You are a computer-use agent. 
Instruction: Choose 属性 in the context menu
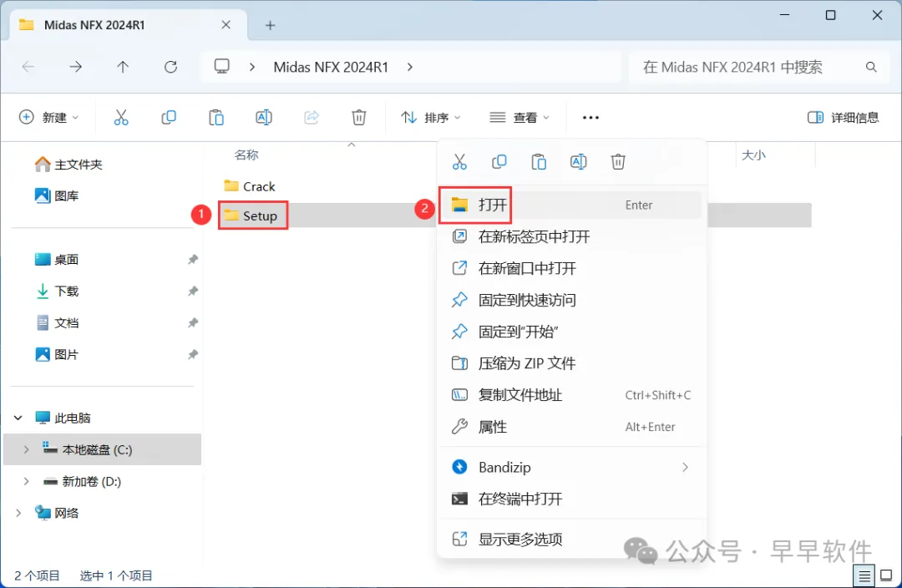point(570,427)
